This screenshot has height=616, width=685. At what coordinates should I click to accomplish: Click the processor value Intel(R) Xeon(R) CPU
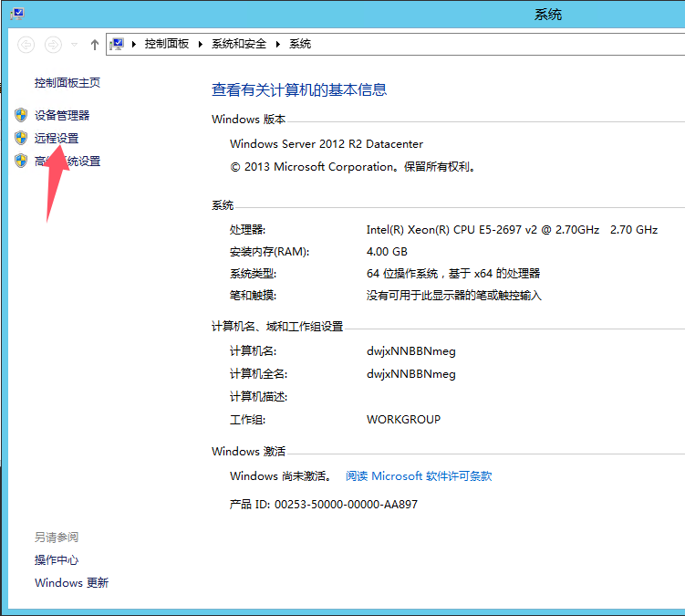click(512, 230)
